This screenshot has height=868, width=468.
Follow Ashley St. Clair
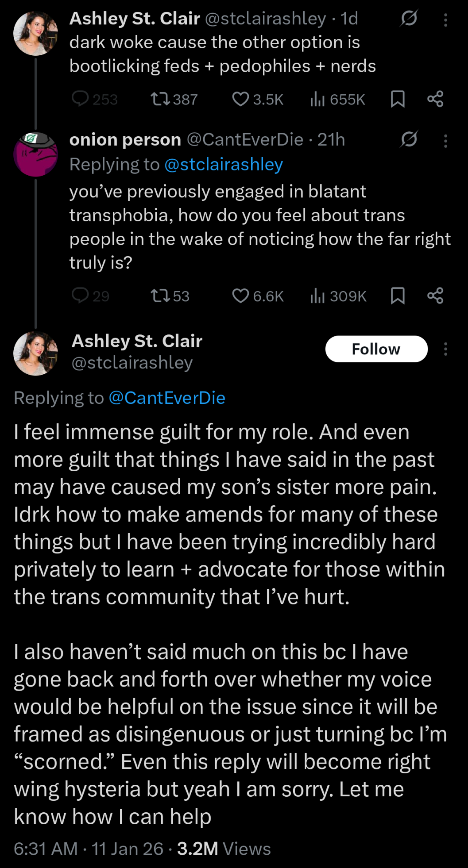point(376,349)
